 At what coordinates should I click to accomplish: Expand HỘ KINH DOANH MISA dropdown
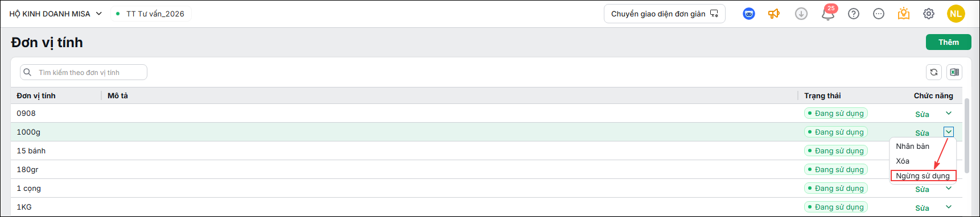[55, 14]
